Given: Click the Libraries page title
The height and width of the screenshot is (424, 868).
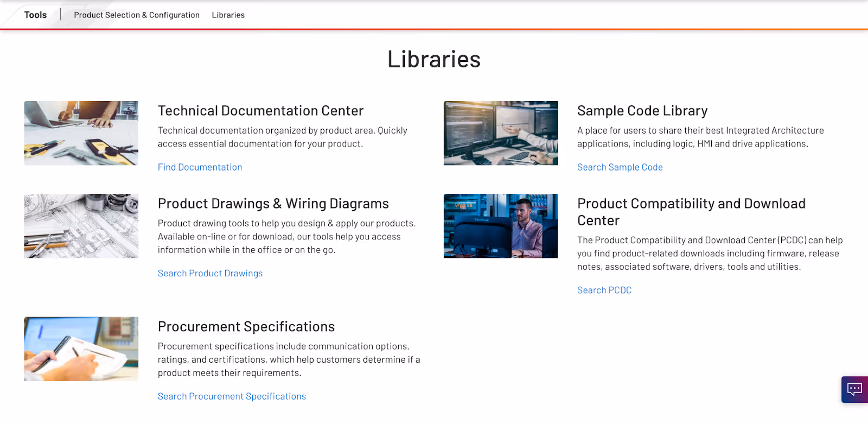Looking at the screenshot, I should pos(434,59).
